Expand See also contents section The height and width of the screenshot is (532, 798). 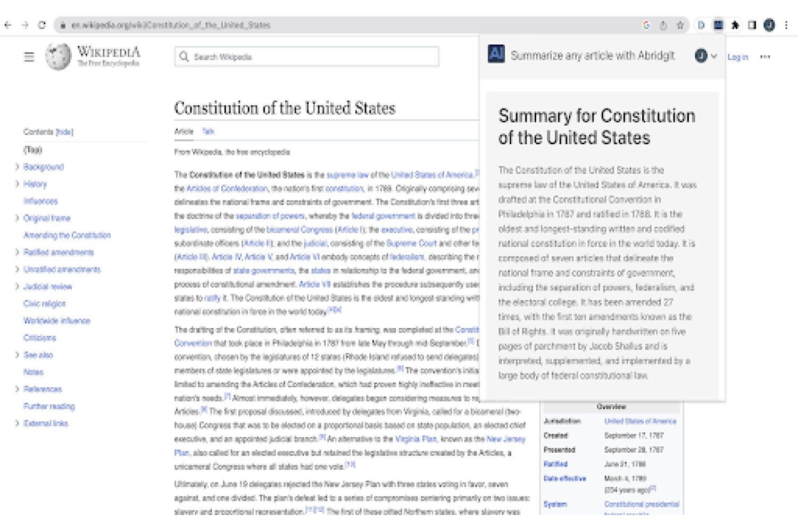click(17, 355)
